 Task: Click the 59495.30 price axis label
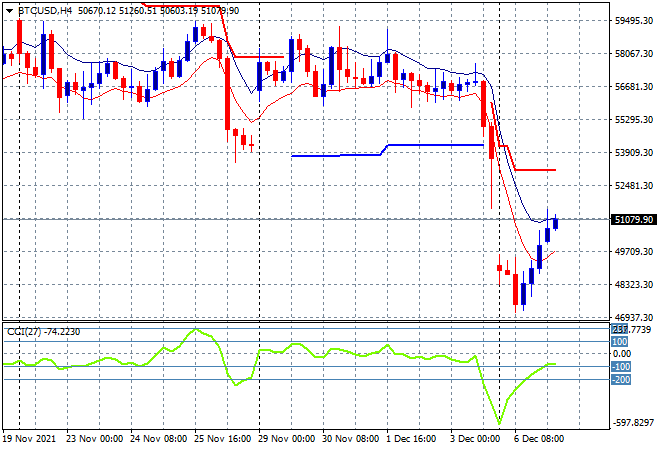pyautogui.click(x=634, y=20)
